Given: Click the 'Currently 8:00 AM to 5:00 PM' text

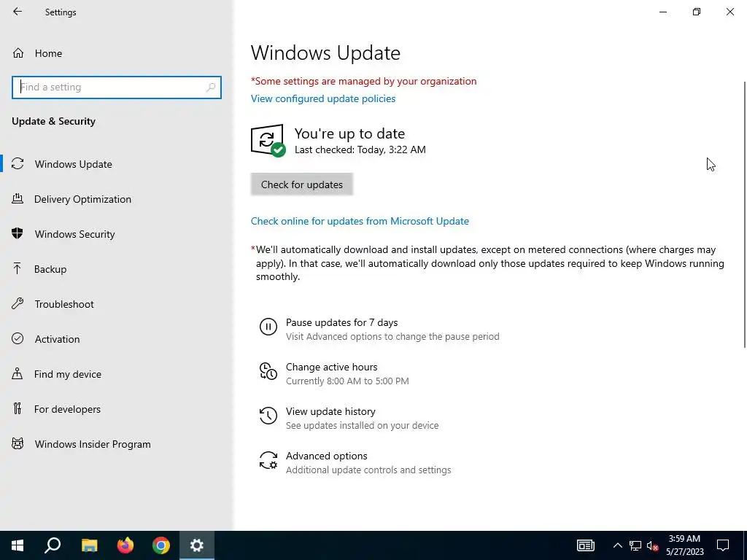Looking at the screenshot, I should 347,381.
